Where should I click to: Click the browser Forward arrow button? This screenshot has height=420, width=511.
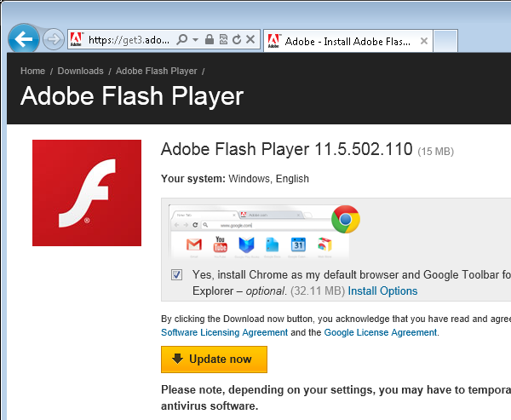tap(54, 39)
